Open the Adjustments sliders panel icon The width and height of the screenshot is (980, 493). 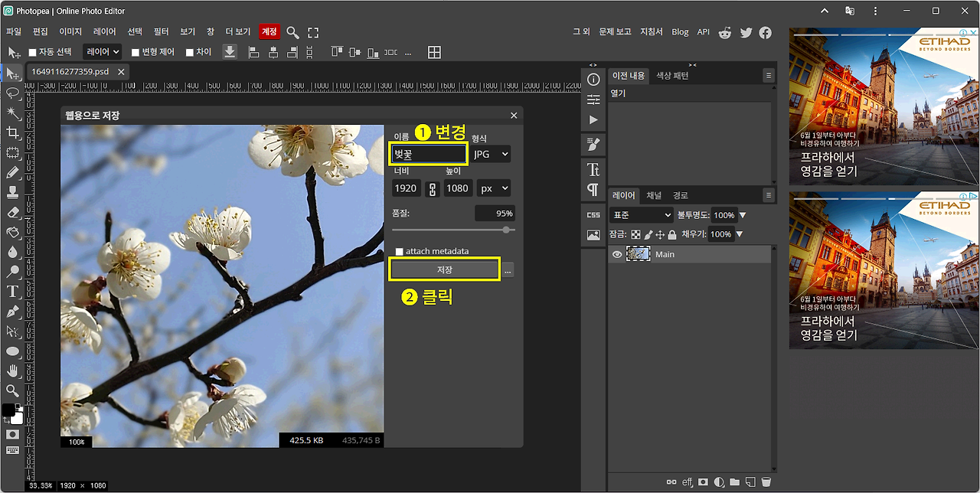(x=593, y=100)
